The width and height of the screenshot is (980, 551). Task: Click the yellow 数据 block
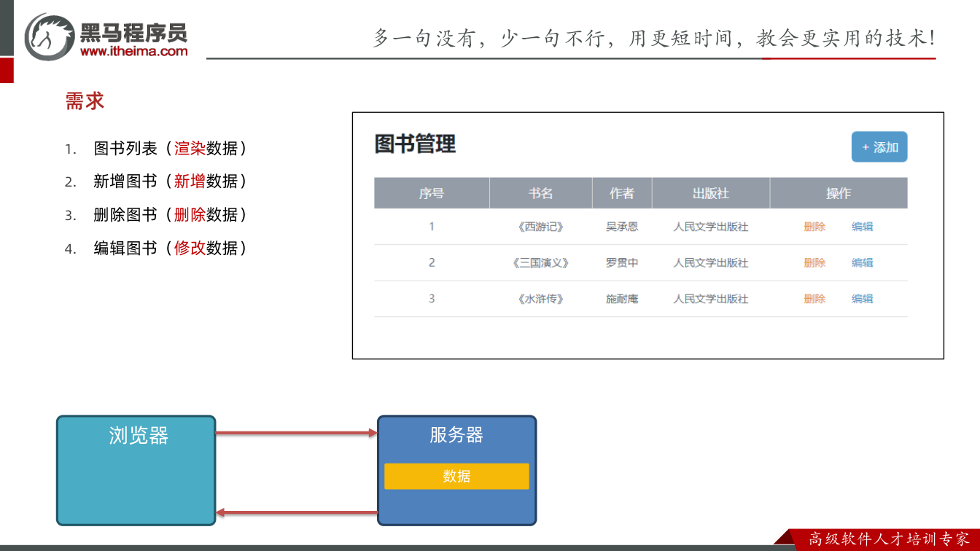(456, 476)
